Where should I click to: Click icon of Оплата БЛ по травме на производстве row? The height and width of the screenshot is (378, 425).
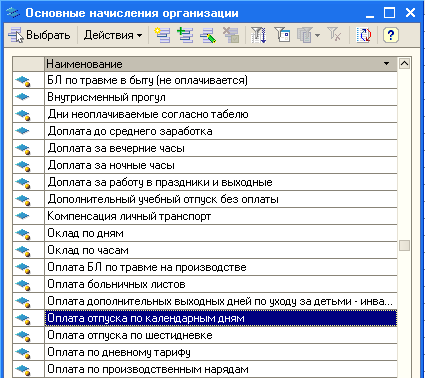click(23, 267)
